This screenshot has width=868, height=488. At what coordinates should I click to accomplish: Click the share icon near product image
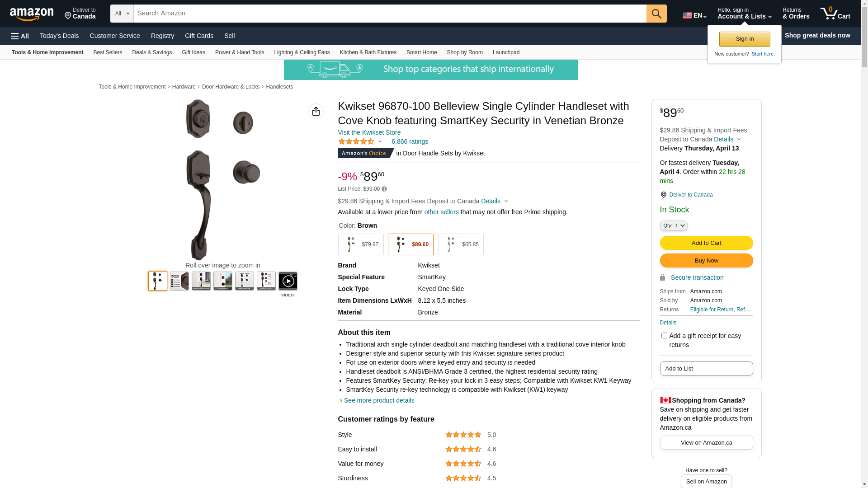point(316,111)
